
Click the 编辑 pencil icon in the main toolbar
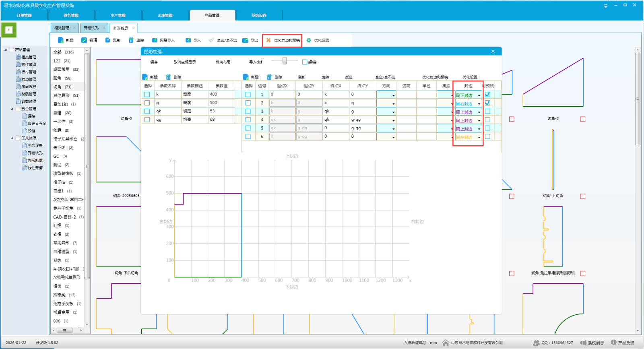coord(84,40)
